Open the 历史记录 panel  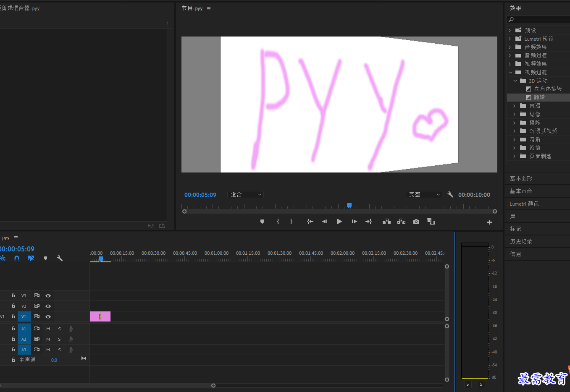click(521, 241)
